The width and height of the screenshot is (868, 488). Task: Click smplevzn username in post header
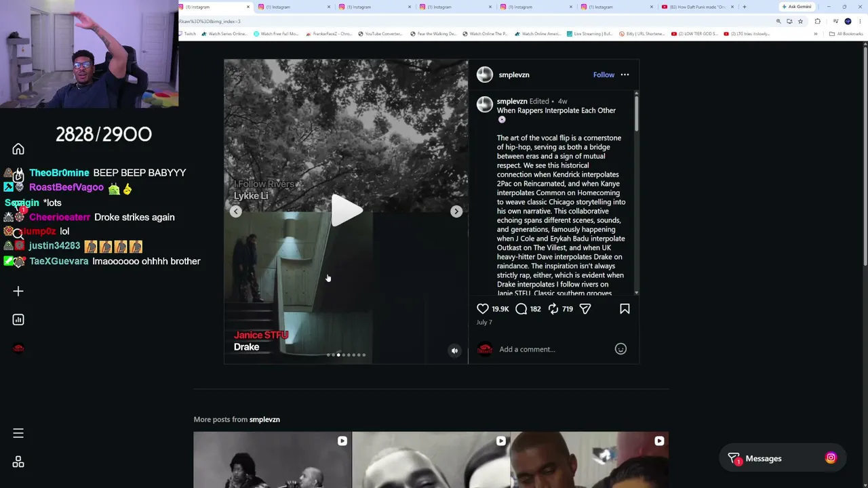tap(514, 75)
